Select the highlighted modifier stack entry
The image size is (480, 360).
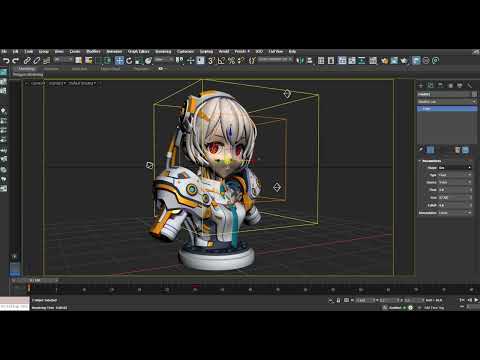[447, 109]
